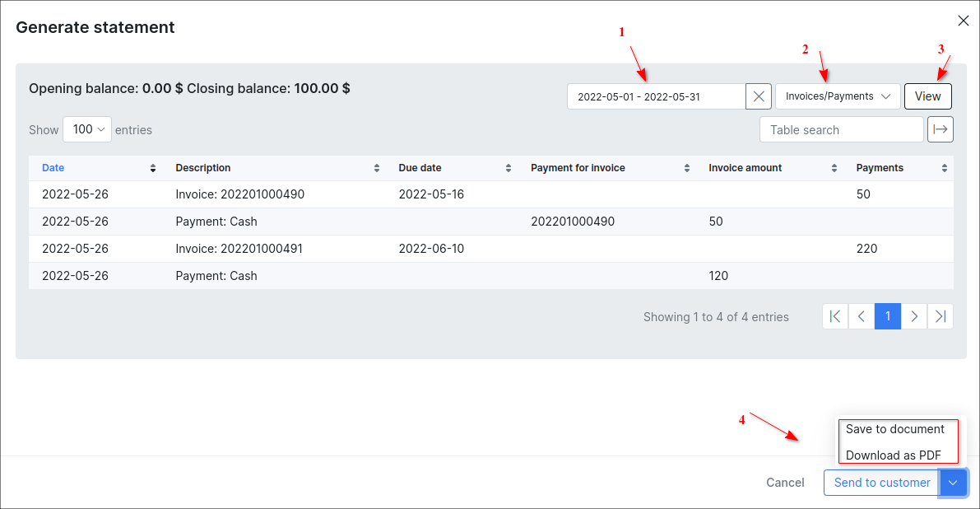Click the table export arrow icon
This screenshot has height=509, width=980.
click(x=941, y=129)
